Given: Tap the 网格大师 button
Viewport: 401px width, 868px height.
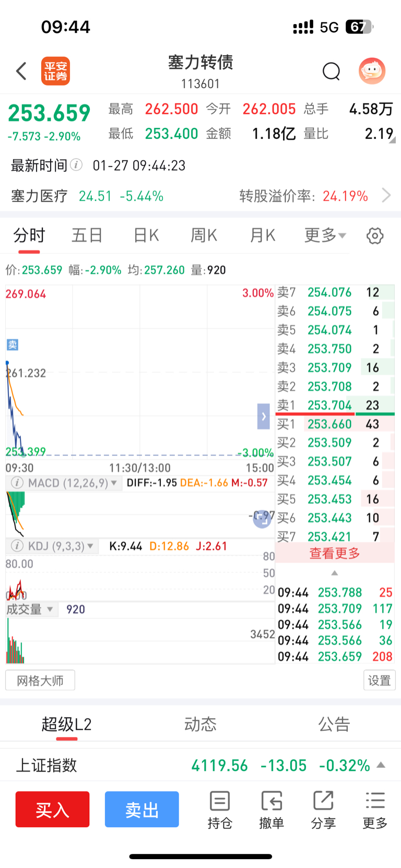Looking at the screenshot, I should (40, 681).
